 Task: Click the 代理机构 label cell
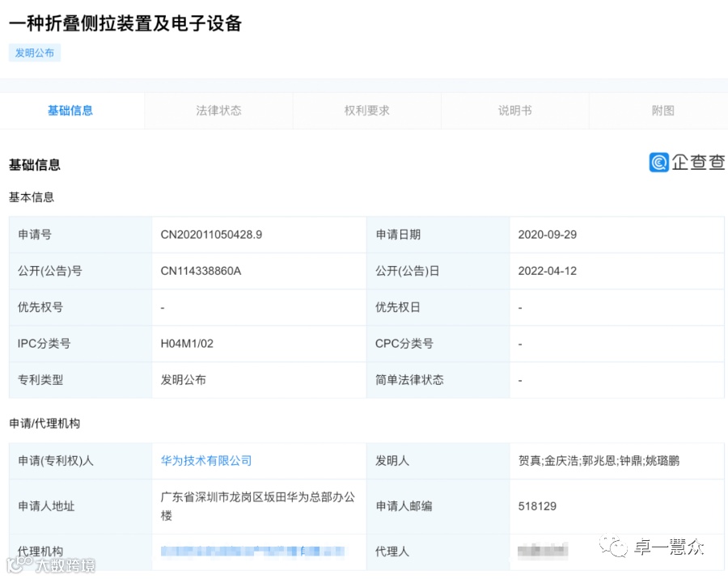[80, 552]
